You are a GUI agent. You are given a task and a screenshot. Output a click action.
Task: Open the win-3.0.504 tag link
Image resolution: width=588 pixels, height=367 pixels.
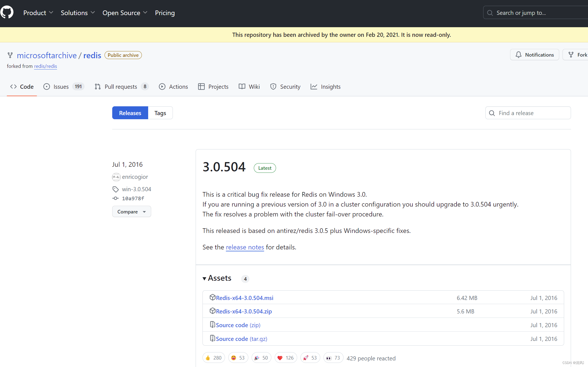coord(136,189)
